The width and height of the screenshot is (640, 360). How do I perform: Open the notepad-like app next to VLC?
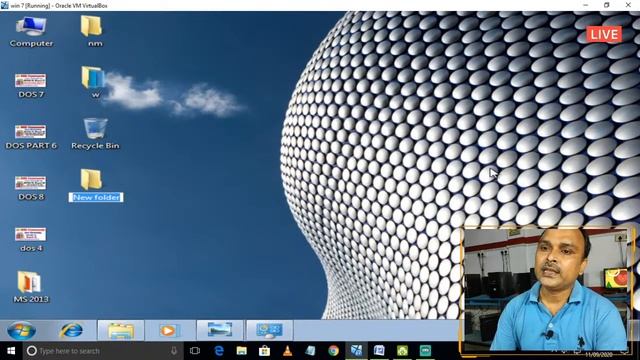[310, 351]
